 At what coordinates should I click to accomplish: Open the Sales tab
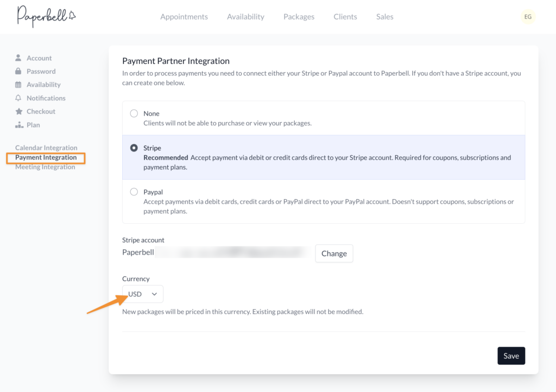point(384,17)
